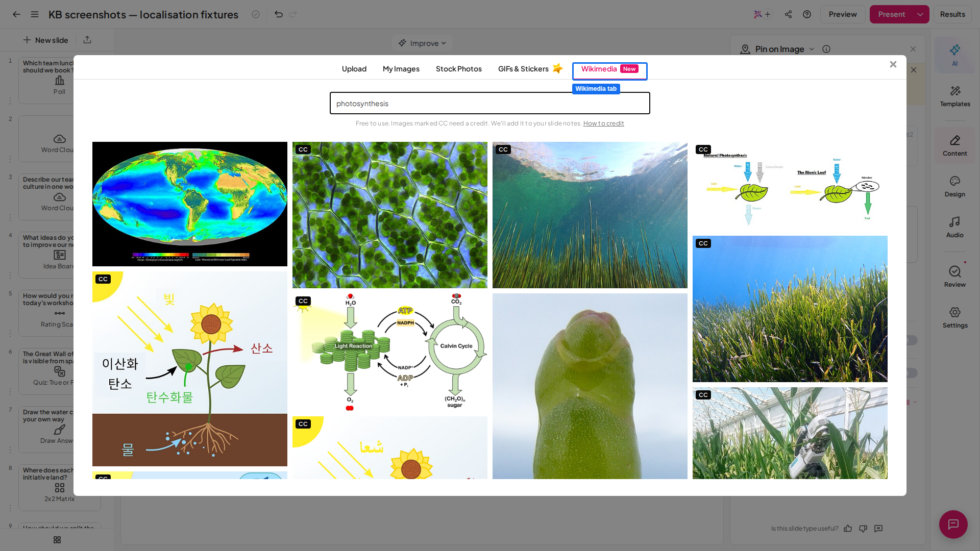Open the Results page
980x551 pixels.
click(952, 14)
